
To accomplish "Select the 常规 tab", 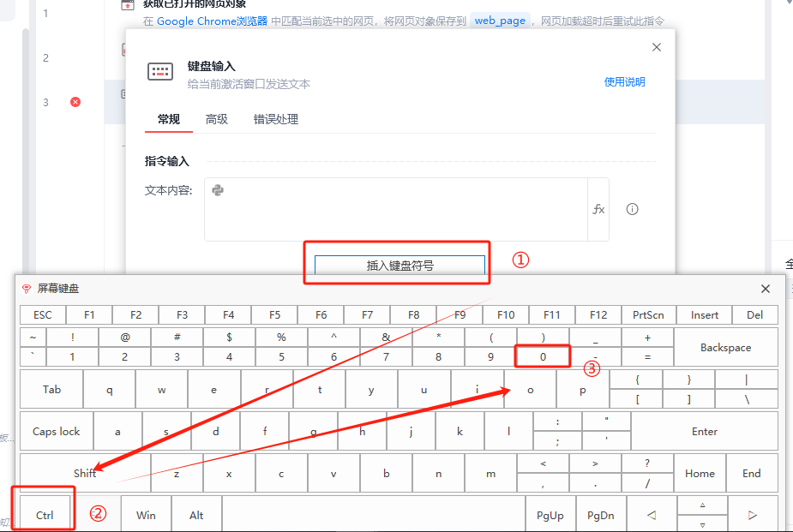I will pos(169,119).
